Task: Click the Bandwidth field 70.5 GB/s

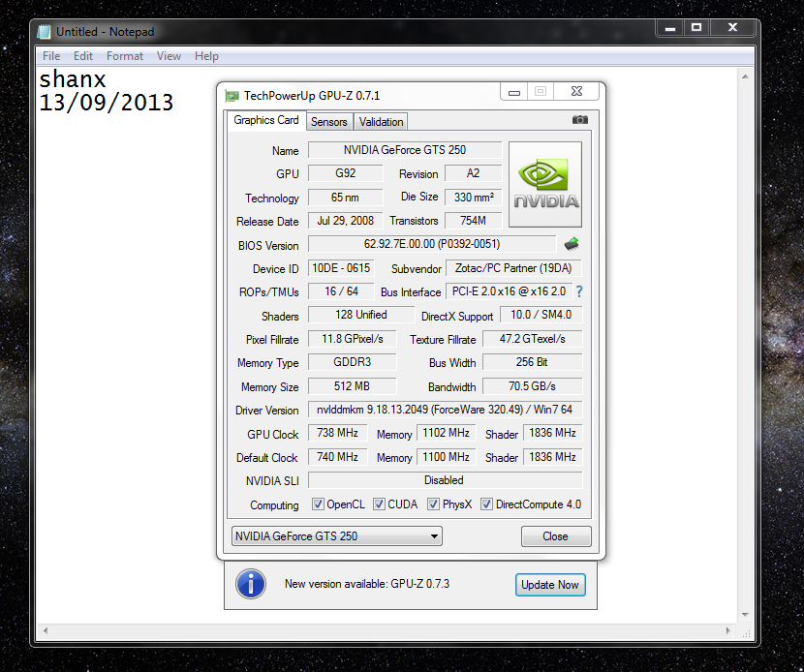Action: coord(532,386)
